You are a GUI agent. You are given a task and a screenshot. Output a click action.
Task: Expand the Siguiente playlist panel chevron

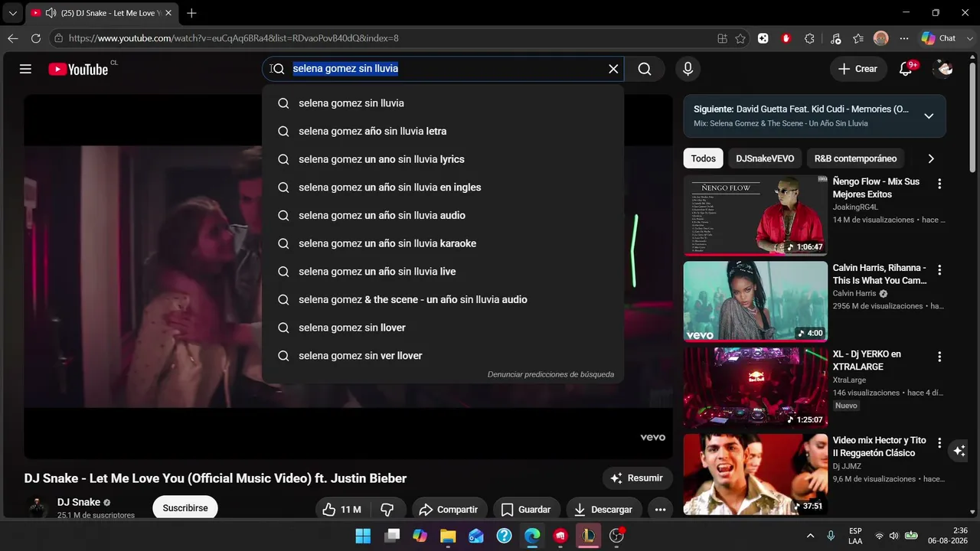[x=929, y=116]
